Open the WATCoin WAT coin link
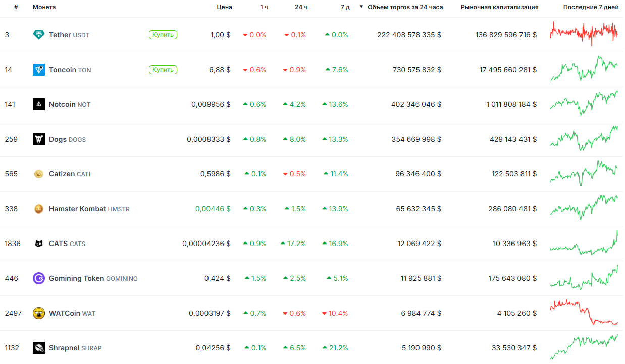Screen dimensions: 625x364 (72, 313)
